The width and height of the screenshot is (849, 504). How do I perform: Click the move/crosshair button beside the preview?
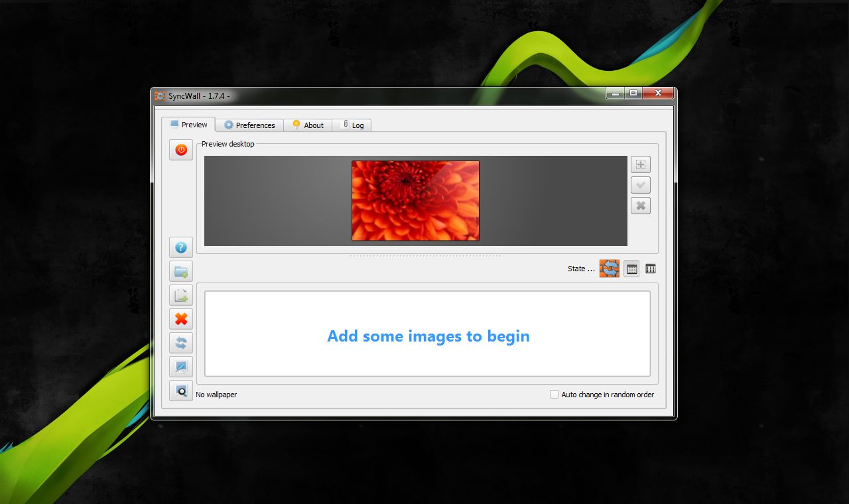pyautogui.click(x=641, y=164)
